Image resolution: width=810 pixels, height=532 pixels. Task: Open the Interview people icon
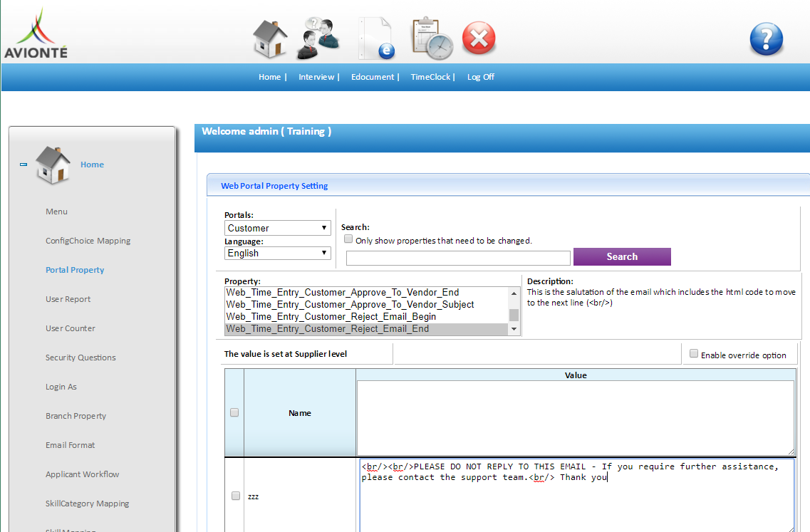(x=318, y=38)
